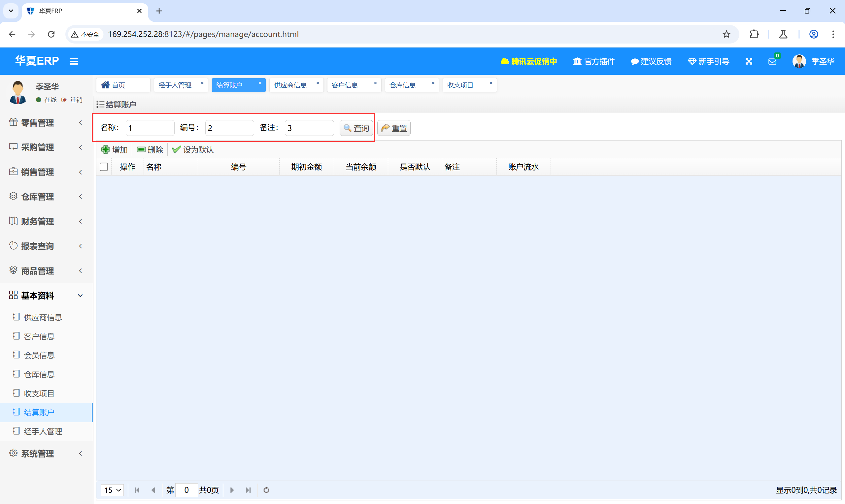Click the 查询 search button
This screenshot has width=845, height=504.
[356, 128]
